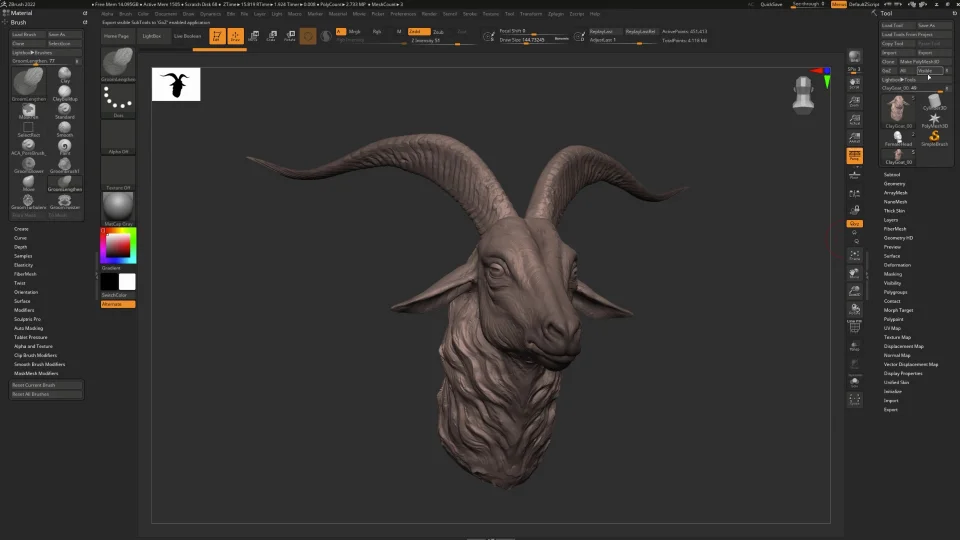Activate Draw mode button
The image size is (960, 540).
(235, 36)
